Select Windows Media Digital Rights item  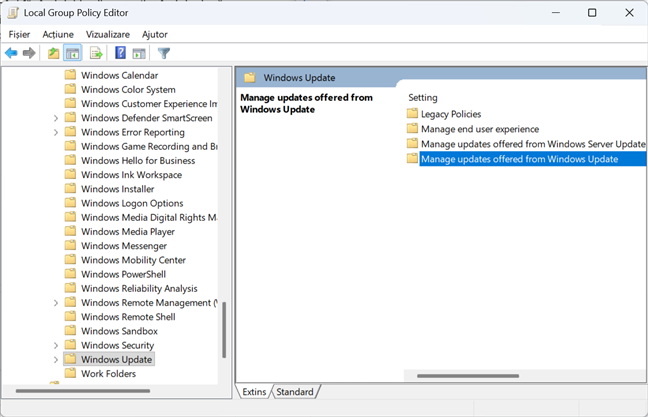(x=149, y=217)
